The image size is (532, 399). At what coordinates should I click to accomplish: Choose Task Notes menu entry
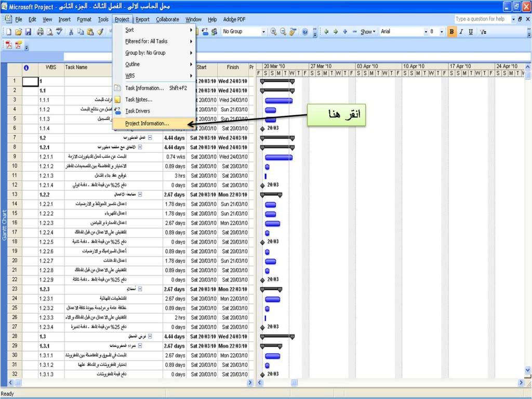154,100
